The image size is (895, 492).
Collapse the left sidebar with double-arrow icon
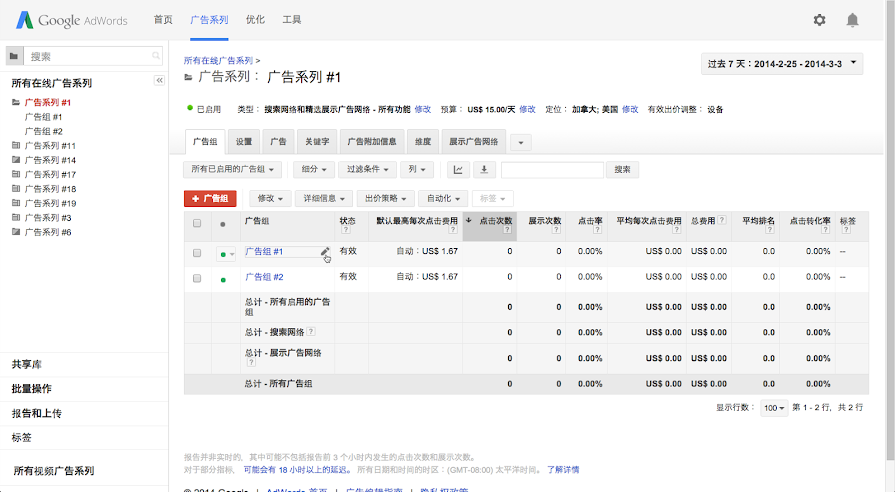pyautogui.click(x=158, y=81)
